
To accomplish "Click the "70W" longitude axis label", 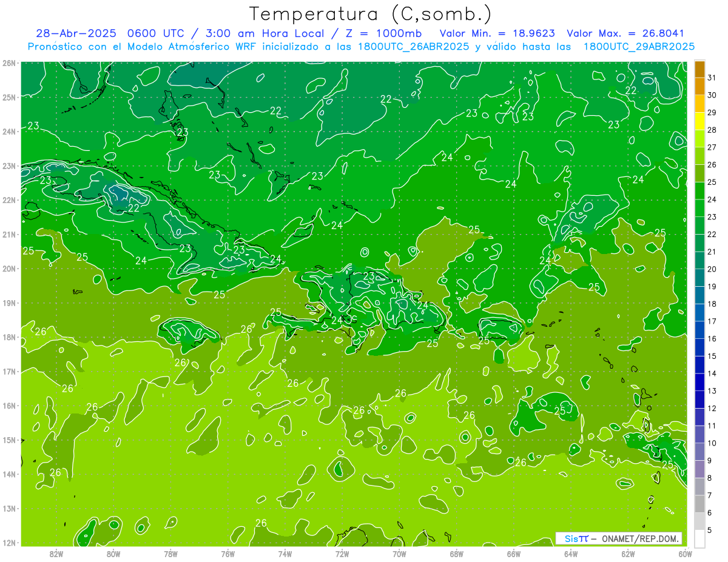I will (x=399, y=554).
